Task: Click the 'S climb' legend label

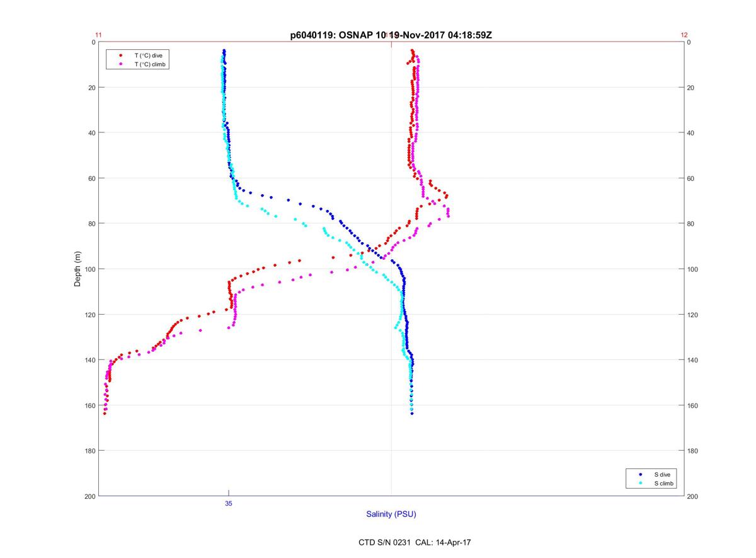Action: point(663,483)
